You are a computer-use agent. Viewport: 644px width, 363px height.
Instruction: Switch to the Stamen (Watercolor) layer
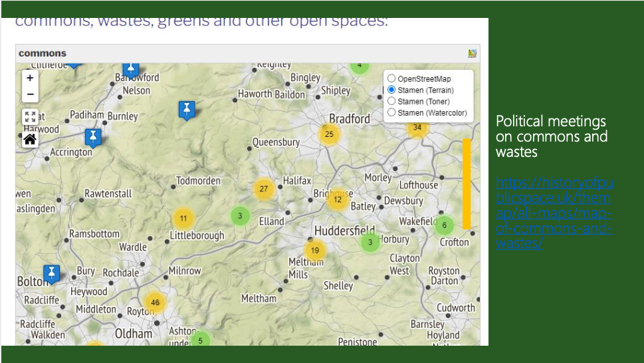(391, 112)
